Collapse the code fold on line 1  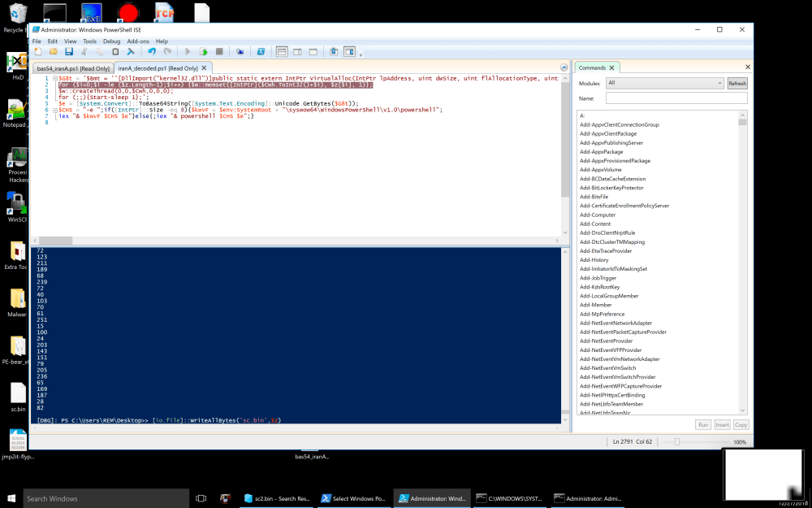point(54,78)
